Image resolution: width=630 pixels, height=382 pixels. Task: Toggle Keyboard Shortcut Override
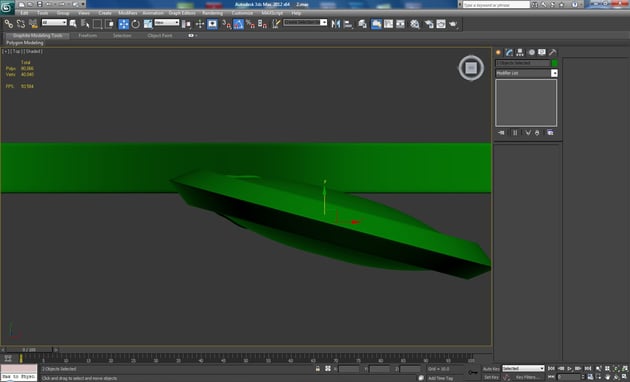212,24
